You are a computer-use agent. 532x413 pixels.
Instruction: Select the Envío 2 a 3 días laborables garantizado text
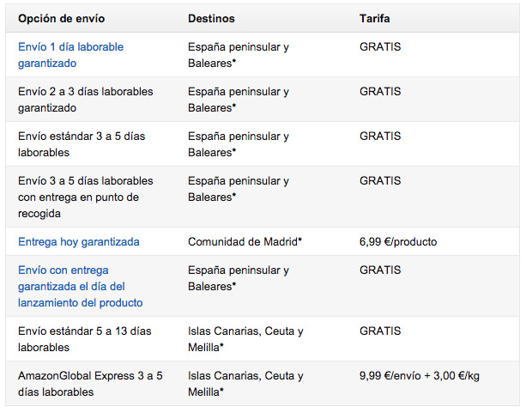(x=85, y=100)
